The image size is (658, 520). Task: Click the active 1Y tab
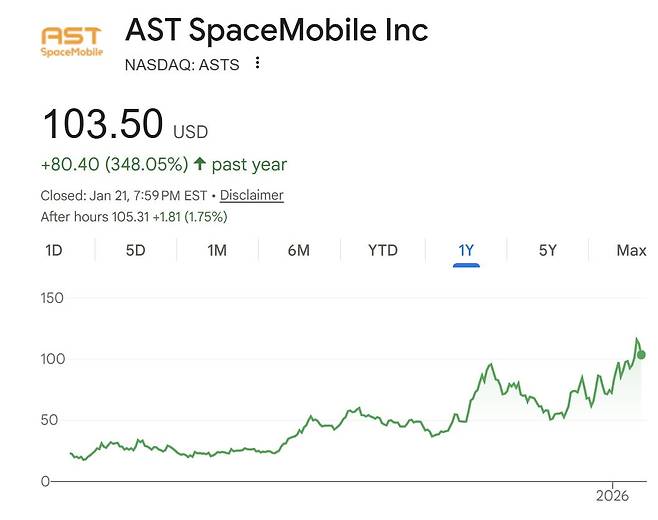click(465, 250)
